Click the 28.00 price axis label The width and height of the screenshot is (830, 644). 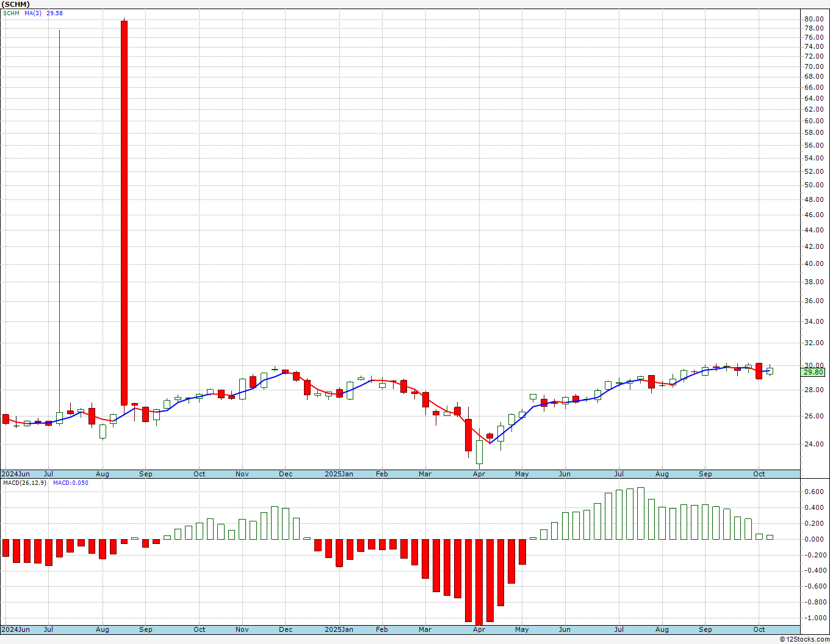(814, 390)
